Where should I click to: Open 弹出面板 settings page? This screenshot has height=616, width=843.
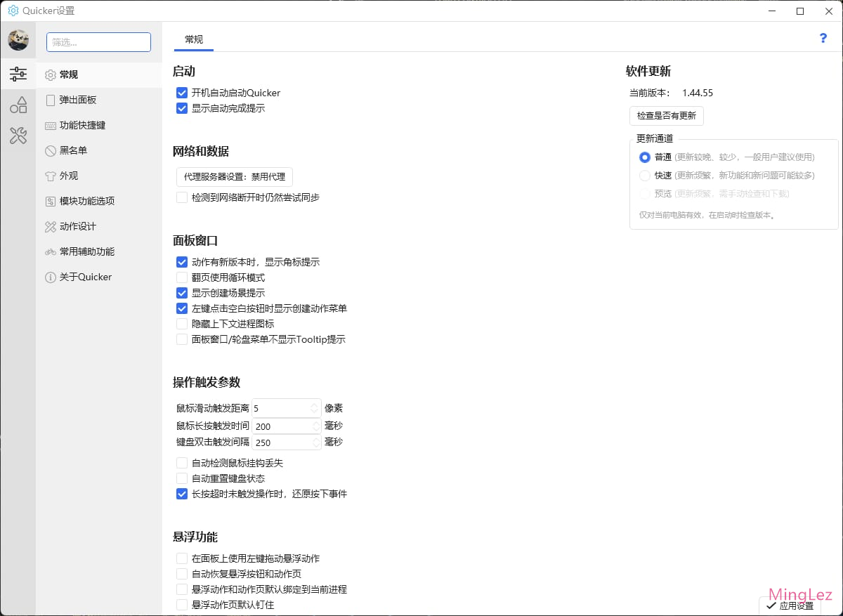click(77, 100)
